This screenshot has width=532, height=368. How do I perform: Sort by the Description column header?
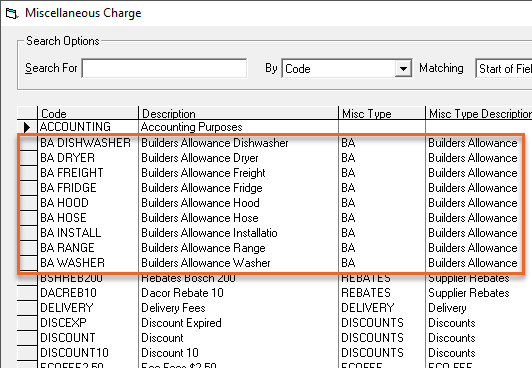(238, 113)
